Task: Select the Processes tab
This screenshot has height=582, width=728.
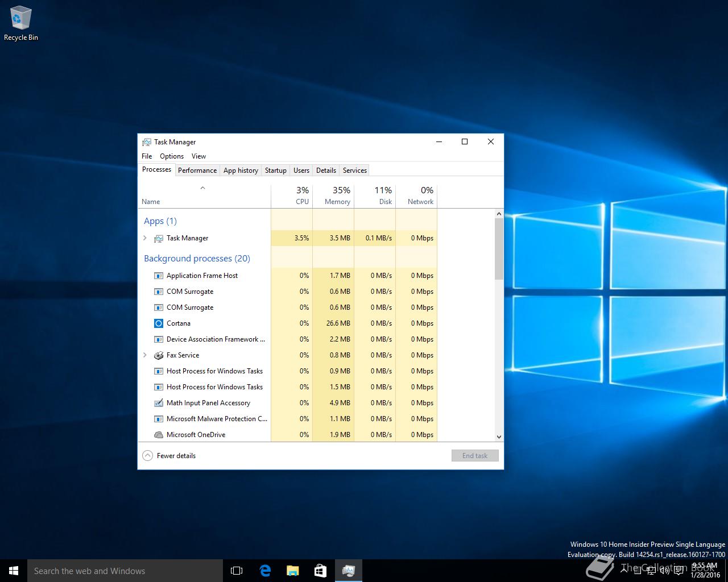Action: (156, 169)
